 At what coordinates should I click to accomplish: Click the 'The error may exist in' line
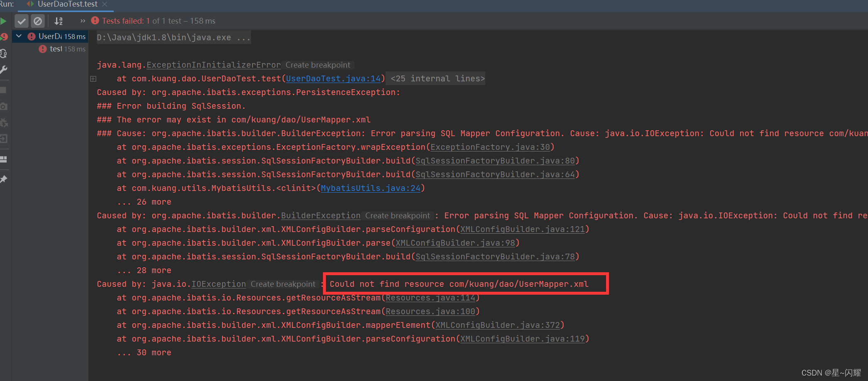tap(234, 120)
